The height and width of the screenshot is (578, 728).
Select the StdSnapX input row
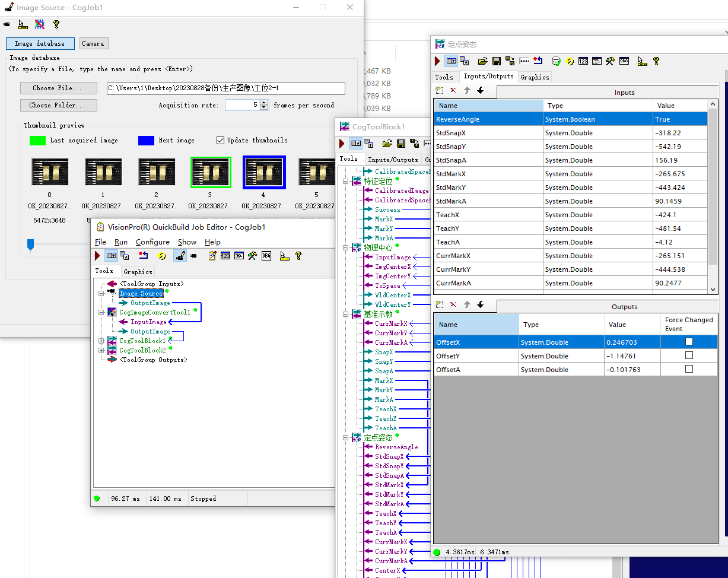[x=571, y=133]
